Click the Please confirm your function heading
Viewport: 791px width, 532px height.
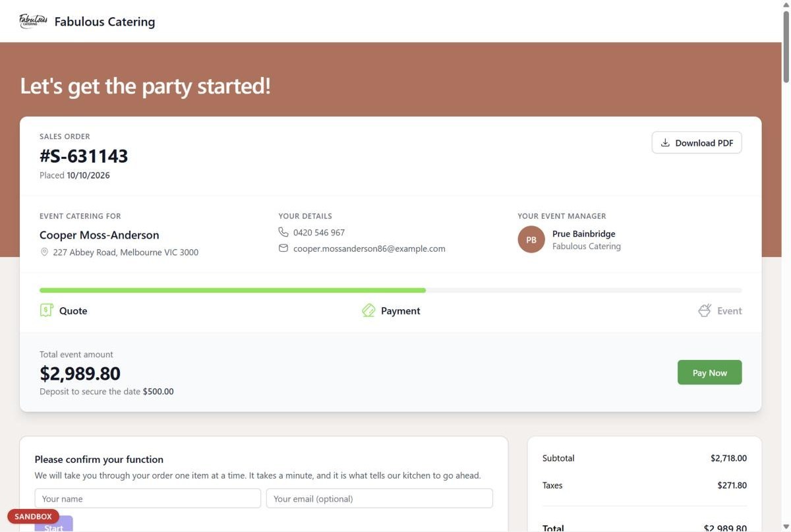[99, 459]
